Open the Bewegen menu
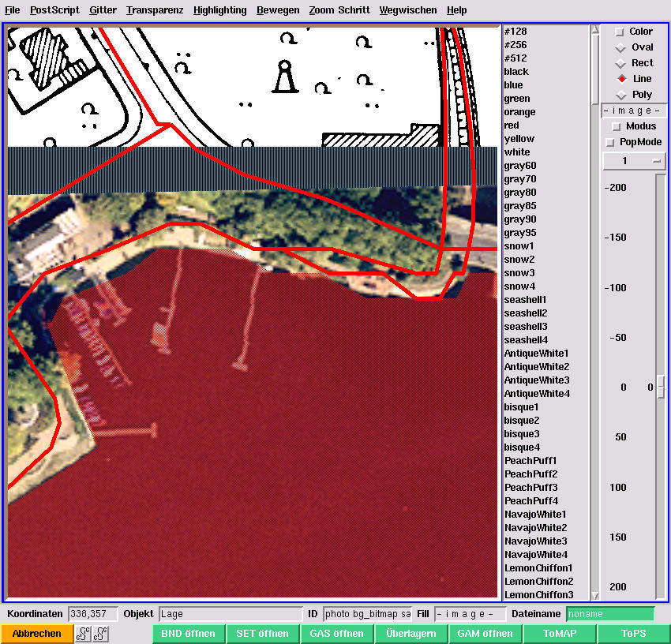 click(278, 10)
